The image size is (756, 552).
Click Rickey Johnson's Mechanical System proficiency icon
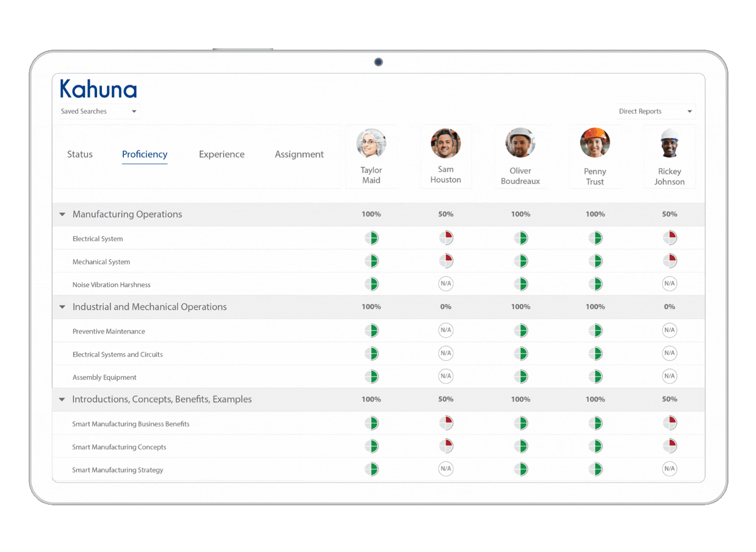669,261
